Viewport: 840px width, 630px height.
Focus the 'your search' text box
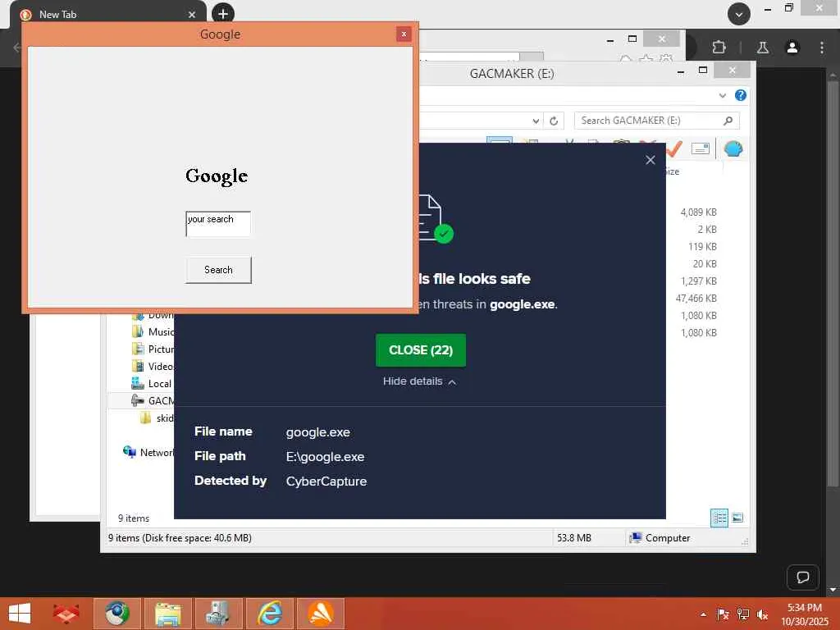tap(218, 224)
